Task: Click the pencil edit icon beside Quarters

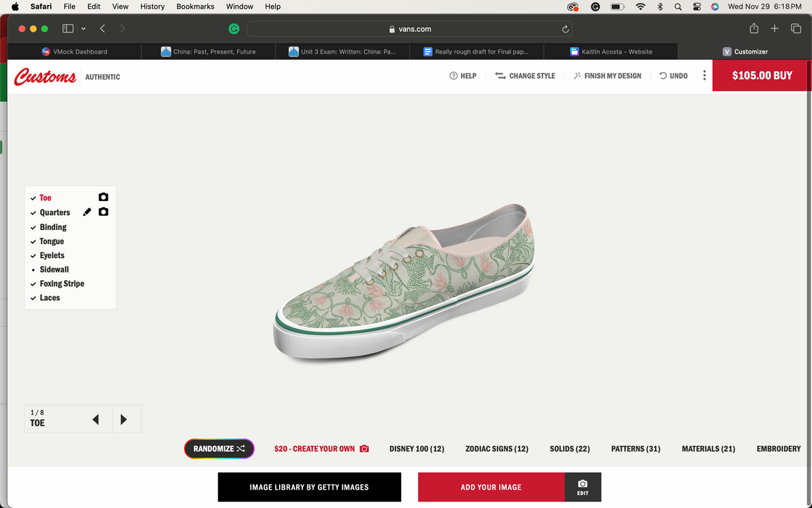Action: [87, 212]
